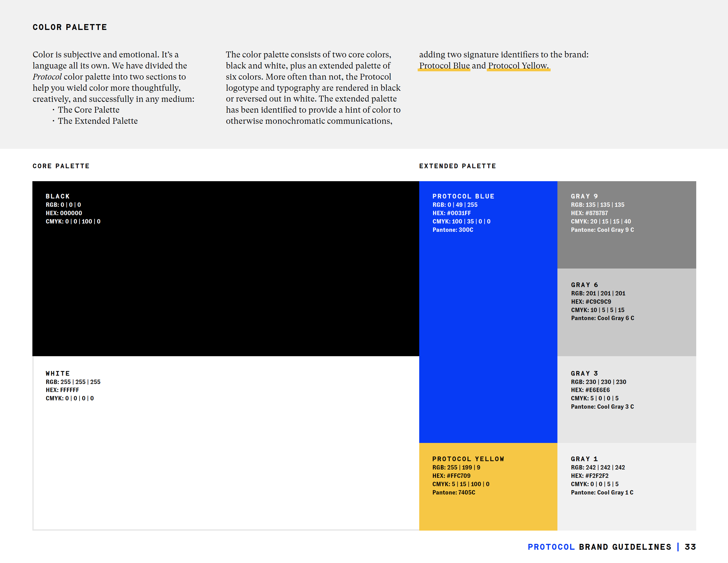Click 'CMYK: 100 | 35 | 0 | 0' value
This screenshot has width=728, height=563.
[461, 221]
